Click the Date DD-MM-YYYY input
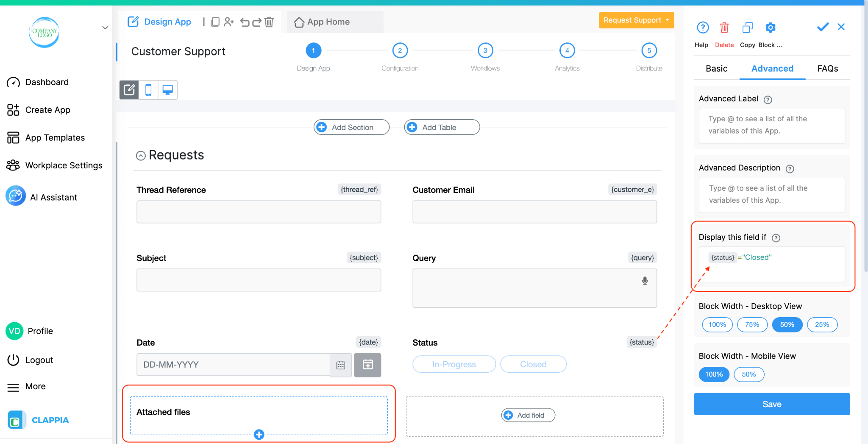The image size is (868, 444). pos(233,365)
